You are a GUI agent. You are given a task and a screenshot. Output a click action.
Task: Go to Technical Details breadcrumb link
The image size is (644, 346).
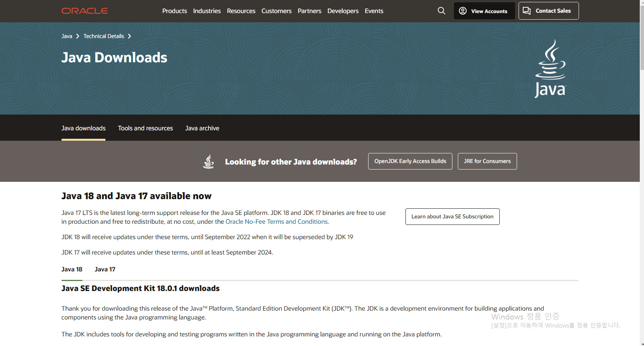tap(104, 36)
